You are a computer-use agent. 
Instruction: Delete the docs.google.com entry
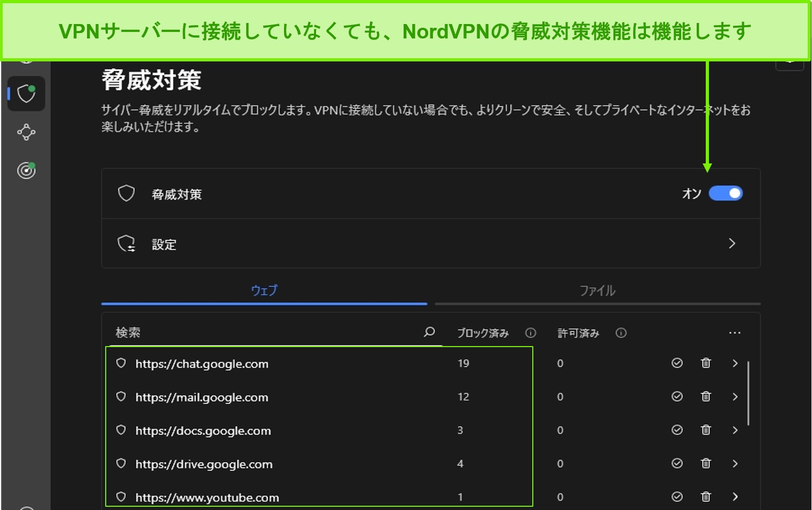705,430
